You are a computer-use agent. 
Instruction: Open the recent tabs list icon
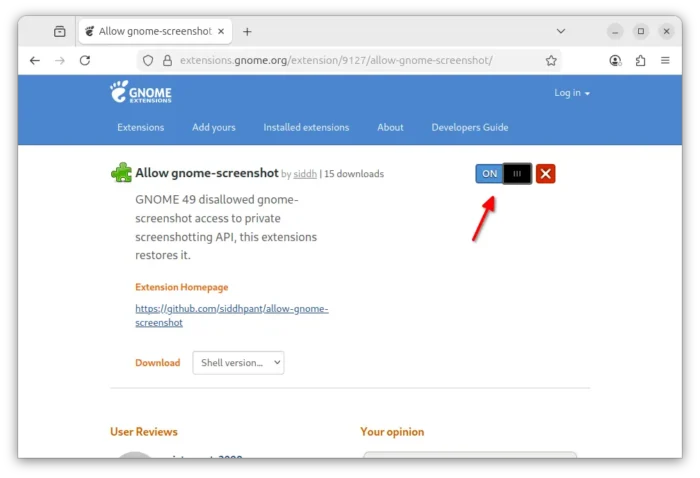point(59,31)
